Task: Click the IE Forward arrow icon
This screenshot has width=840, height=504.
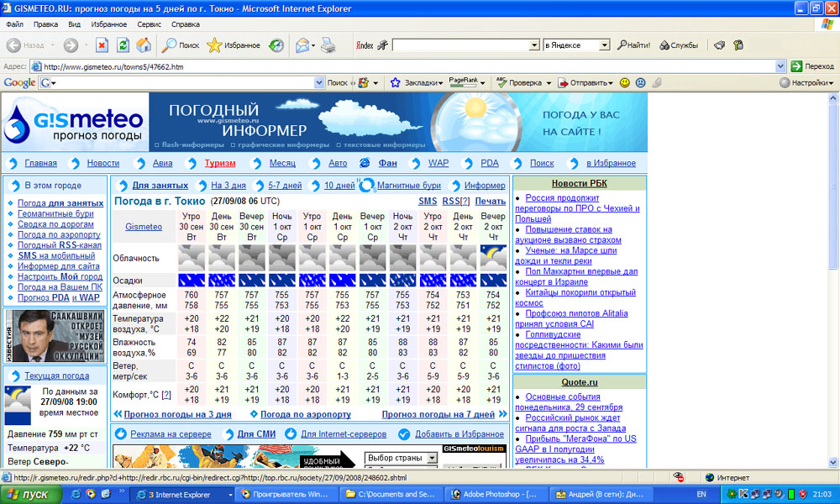Action: point(71,45)
